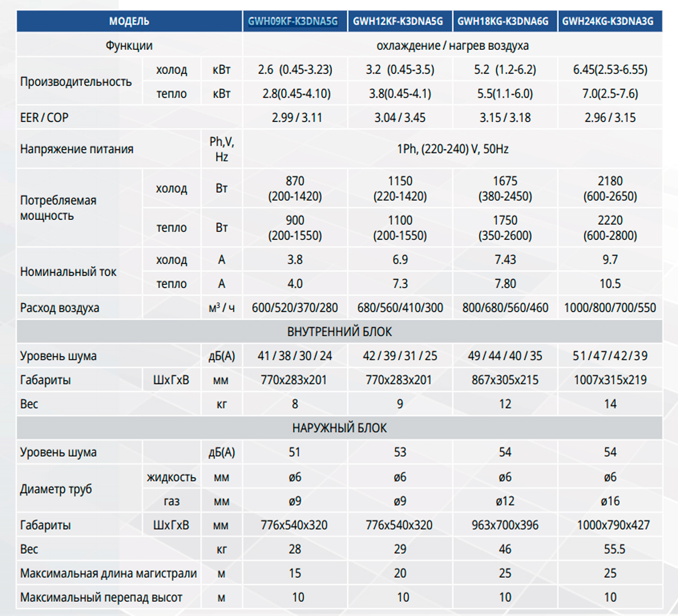
Task: Select the ВНУТРЕННИЙ БЛОК section heading
Action: click(339, 332)
